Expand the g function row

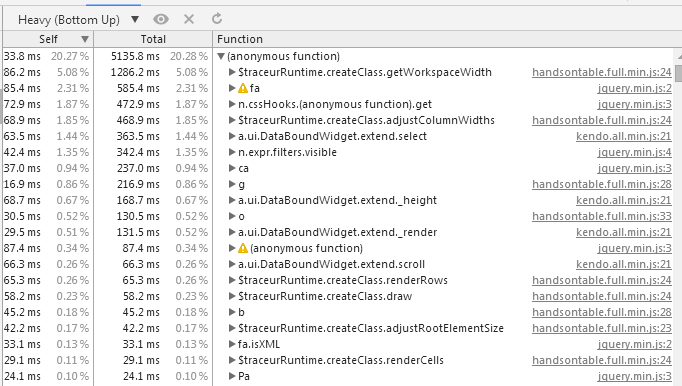pos(232,185)
